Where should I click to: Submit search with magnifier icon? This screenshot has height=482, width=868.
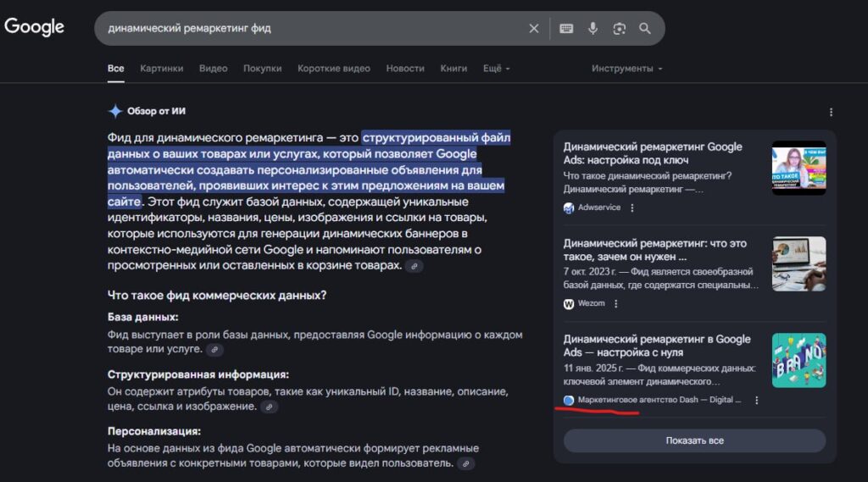(x=645, y=28)
